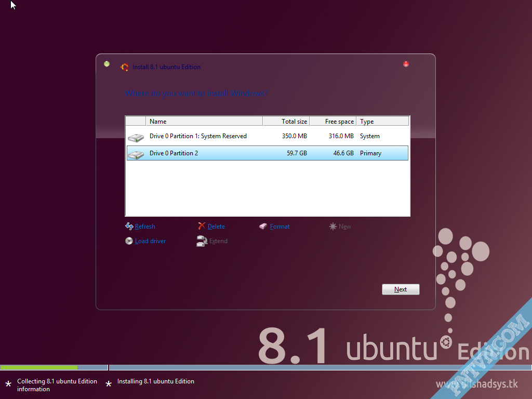
Task: Click the 59.7 GB total size cell
Action: [297, 153]
